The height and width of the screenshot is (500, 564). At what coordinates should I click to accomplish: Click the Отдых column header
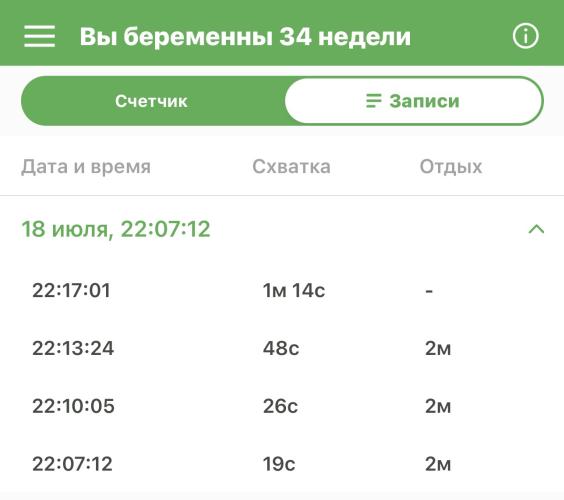(451, 167)
